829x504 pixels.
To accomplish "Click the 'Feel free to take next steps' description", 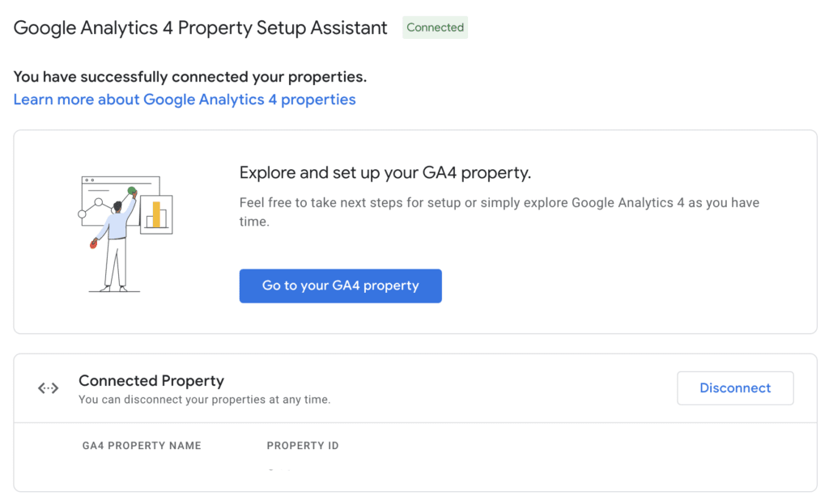I will click(x=500, y=212).
